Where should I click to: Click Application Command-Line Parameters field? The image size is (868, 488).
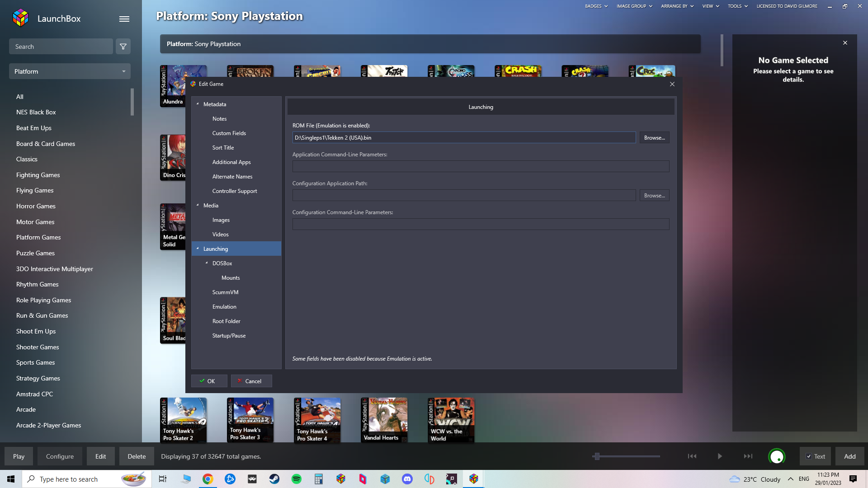[481, 167]
